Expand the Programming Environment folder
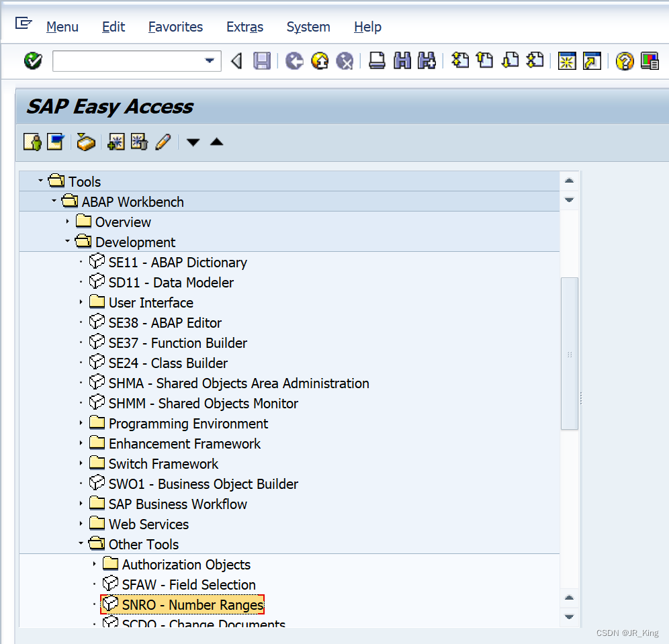The width and height of the screenshot is (669, 644). [81, 422]
